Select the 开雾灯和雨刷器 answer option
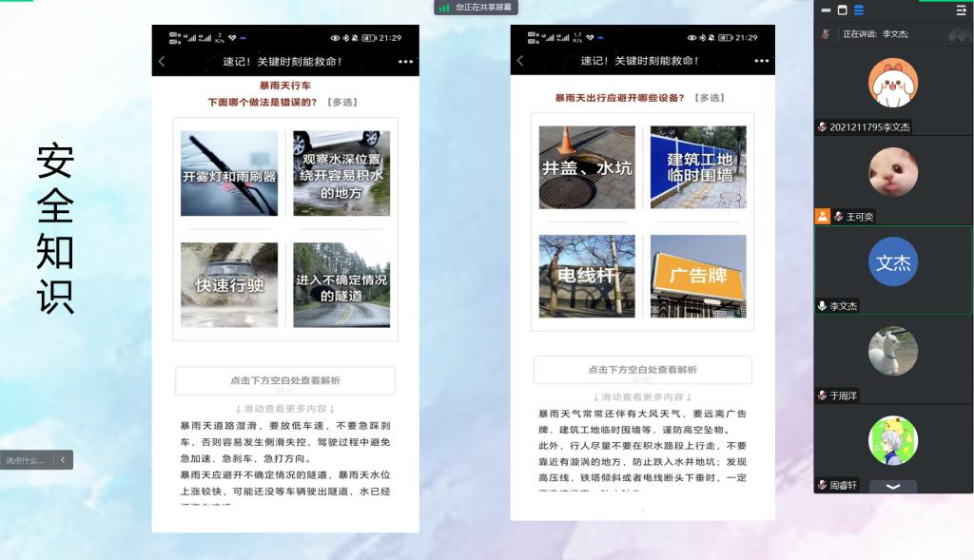 229,174
